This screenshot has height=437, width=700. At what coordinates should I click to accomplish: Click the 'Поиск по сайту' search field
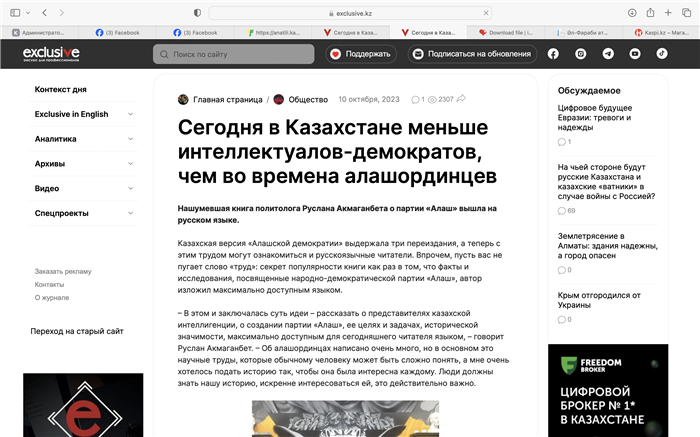click(x=233, y=54)
